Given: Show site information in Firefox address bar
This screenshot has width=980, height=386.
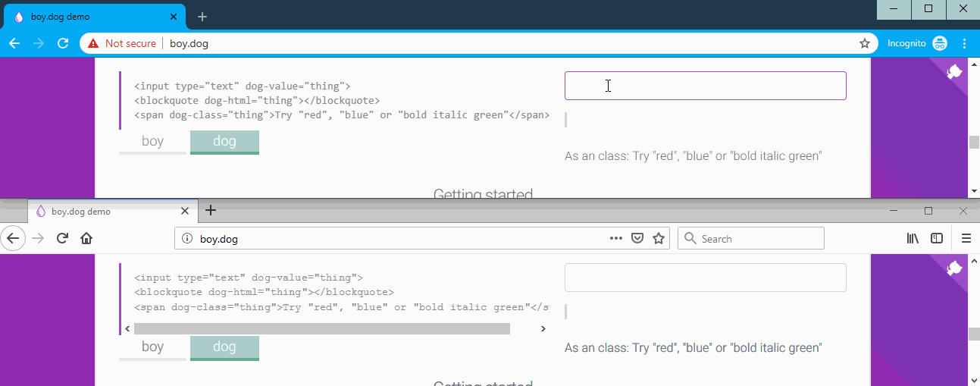Looking at the screenshot, I should point(187,239).
